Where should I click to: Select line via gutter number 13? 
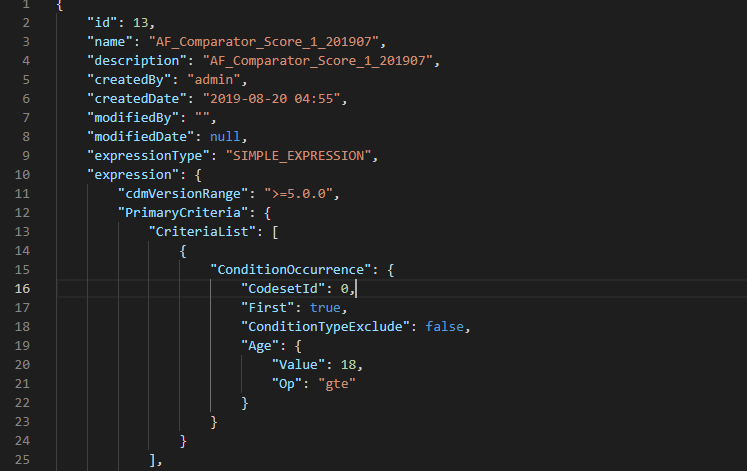click(22, 232)
